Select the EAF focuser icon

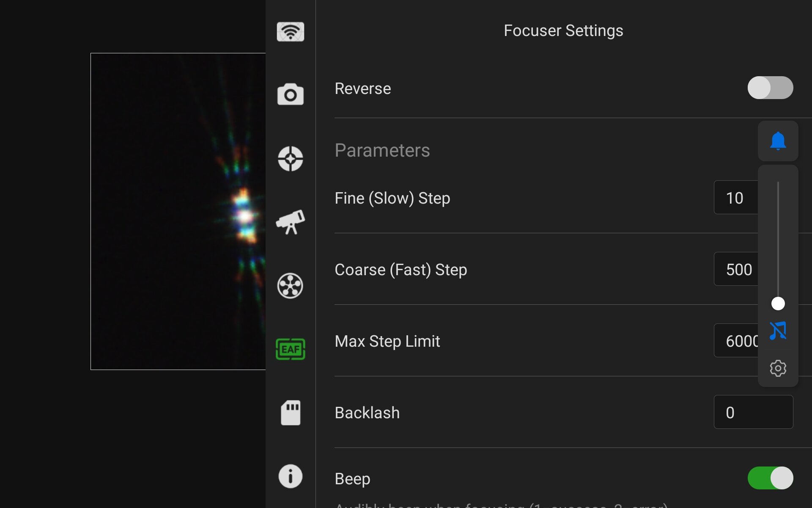tap(290, 349)
